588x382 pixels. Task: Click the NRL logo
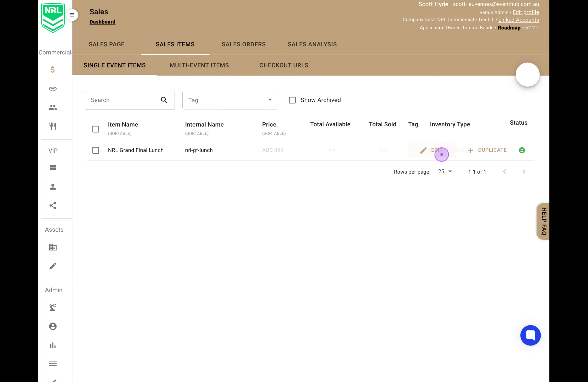pos(53,18)
